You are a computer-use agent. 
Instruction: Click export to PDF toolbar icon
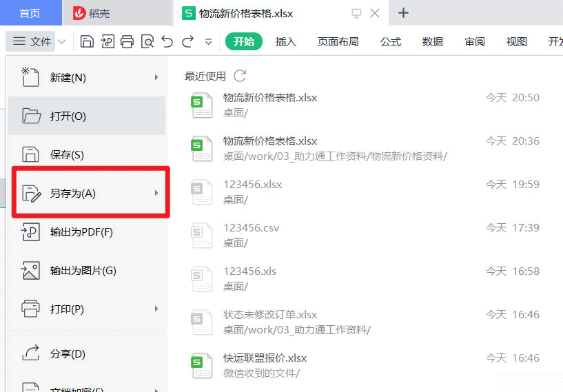pyautogui.click(x=108, y=41)
